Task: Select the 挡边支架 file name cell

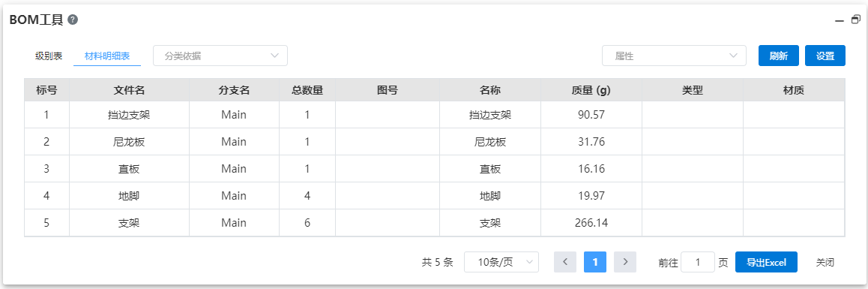Action: 129,115
